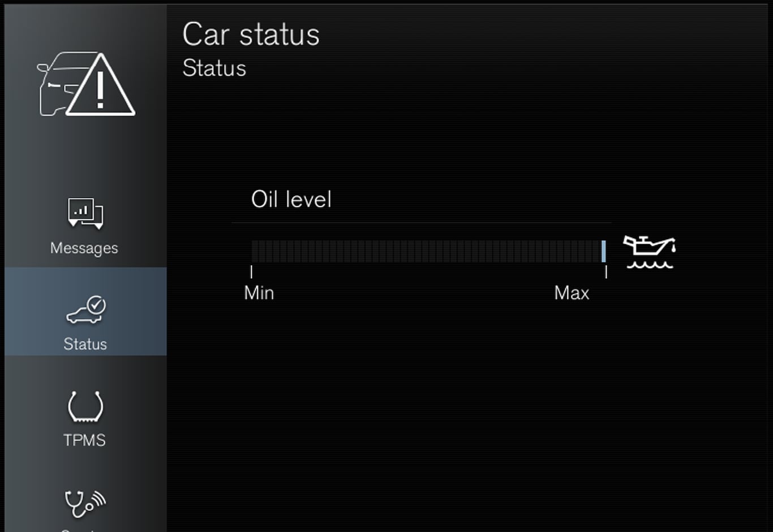Click the Car status heading
The height and width of the screenshot is (532, 773).
click(x=251, y=34)
